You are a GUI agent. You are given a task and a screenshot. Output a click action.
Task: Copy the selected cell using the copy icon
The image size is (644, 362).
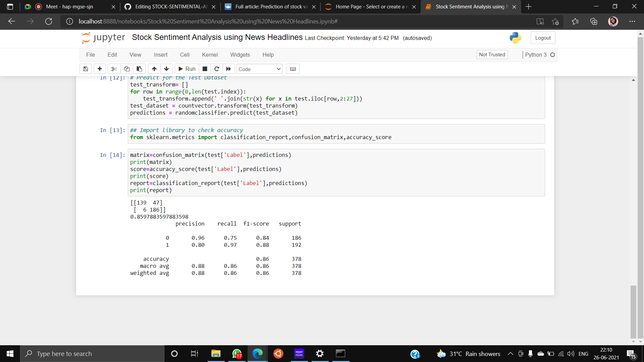pos(127,69)
